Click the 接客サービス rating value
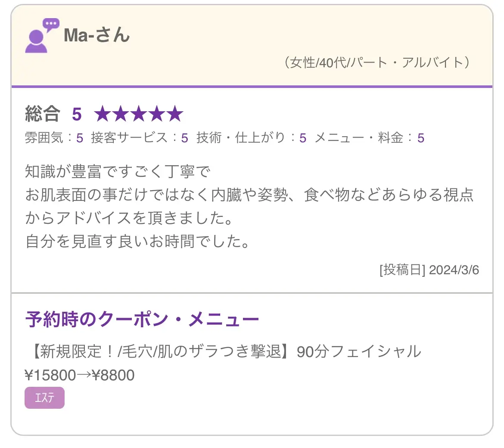The width and height of the screenshot is (504, 448). tap(184, 138)
